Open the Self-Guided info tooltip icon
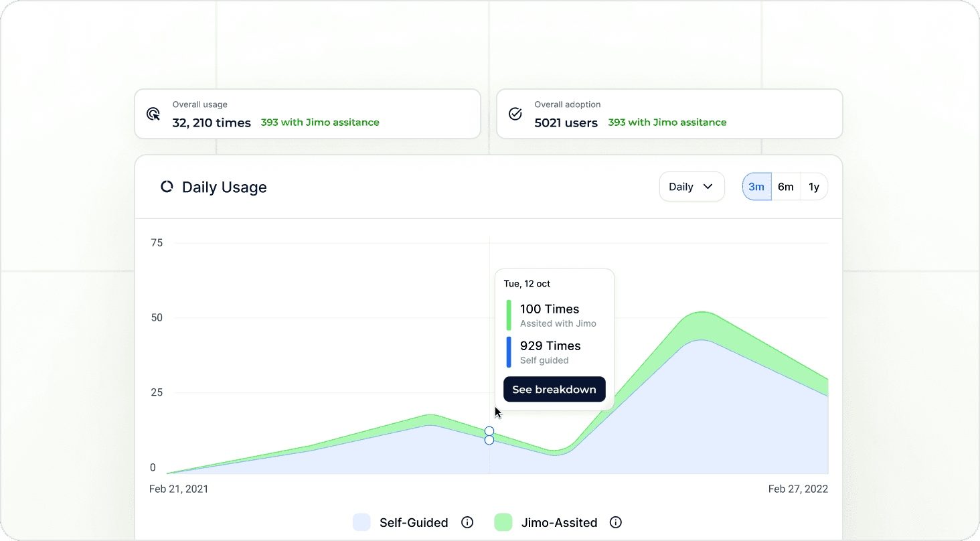 point(467,522)
